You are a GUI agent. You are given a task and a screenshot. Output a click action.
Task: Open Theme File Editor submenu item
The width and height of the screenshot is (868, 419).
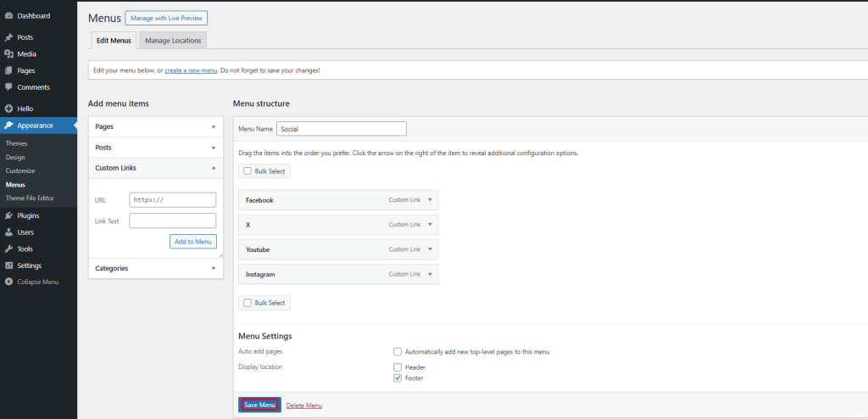click(x=30, y=198)
